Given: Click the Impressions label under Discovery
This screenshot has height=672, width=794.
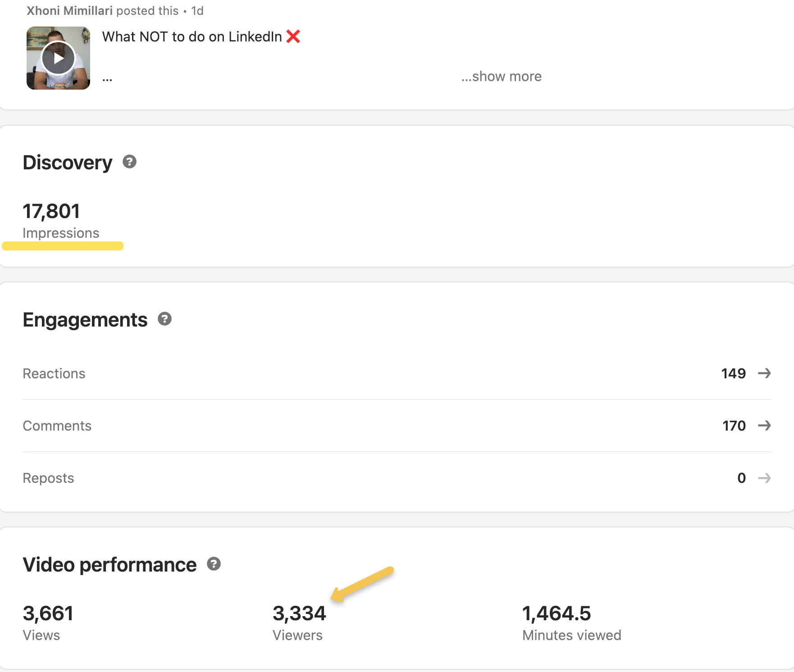Looking at the screenshot, I should pyautogui.click(x=61, y=233).
